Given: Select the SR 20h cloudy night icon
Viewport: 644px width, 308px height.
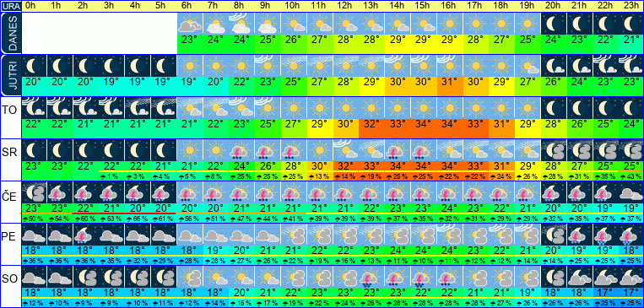Looking at the screenshot, I should pos(554,150).
